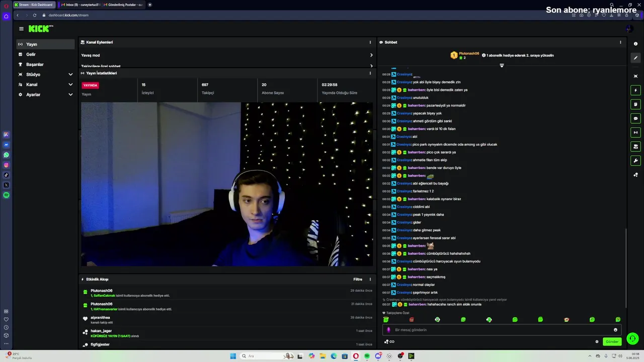
Task: Open the emoji picker in the message box
Action: 615,330
